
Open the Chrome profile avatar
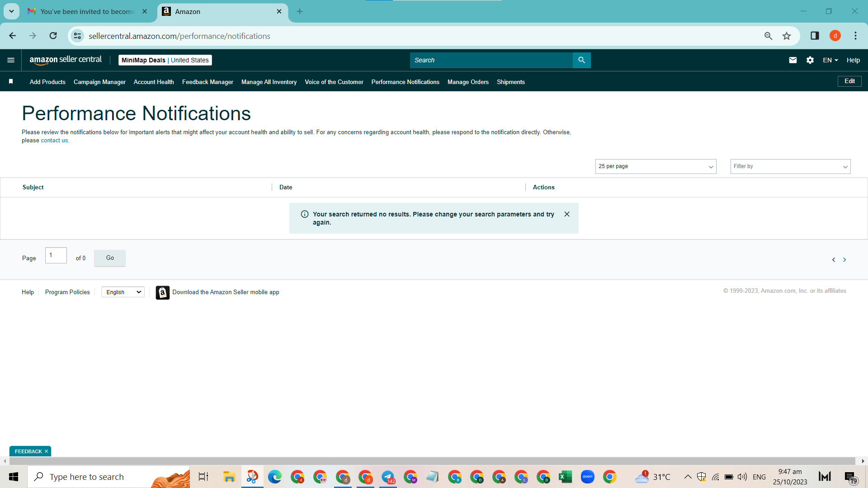point(835,36)
